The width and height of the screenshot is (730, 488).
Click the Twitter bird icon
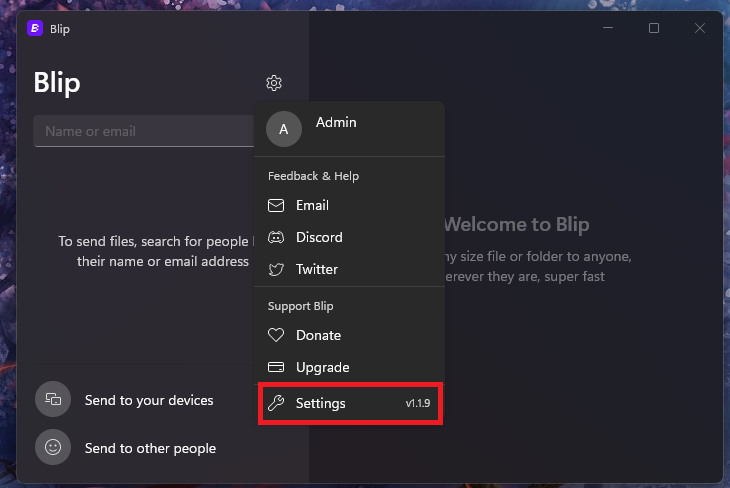pyautogui.click(x=276, y=270)
